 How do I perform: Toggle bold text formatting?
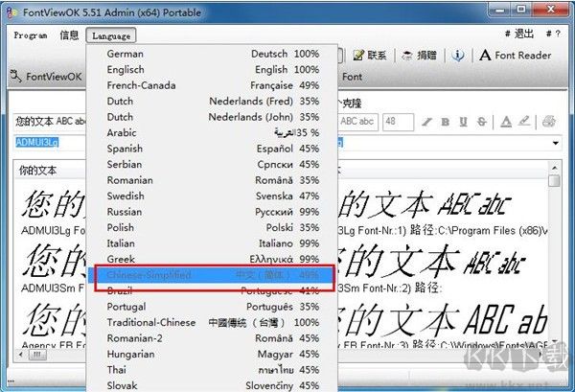click(445, 122)
